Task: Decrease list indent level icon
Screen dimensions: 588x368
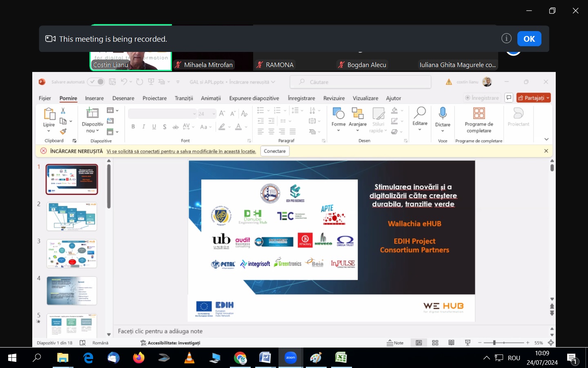Action: pos(261,121)
